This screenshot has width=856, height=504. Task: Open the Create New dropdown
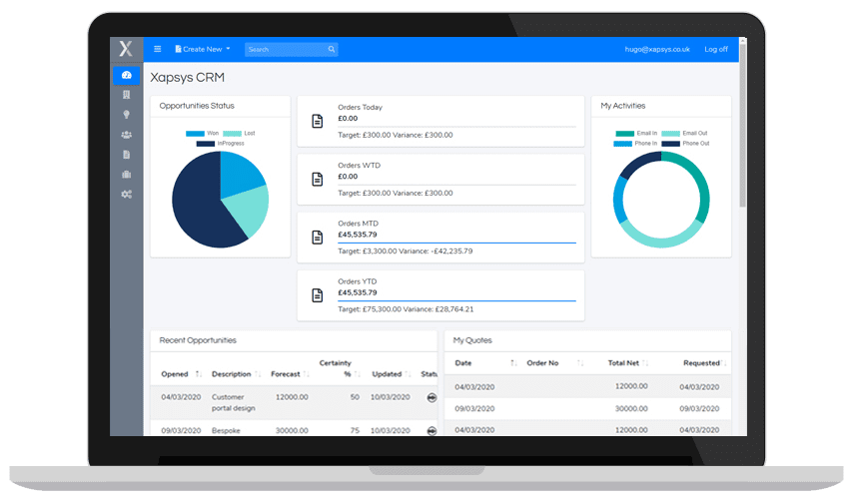click(x=203, y=49)
